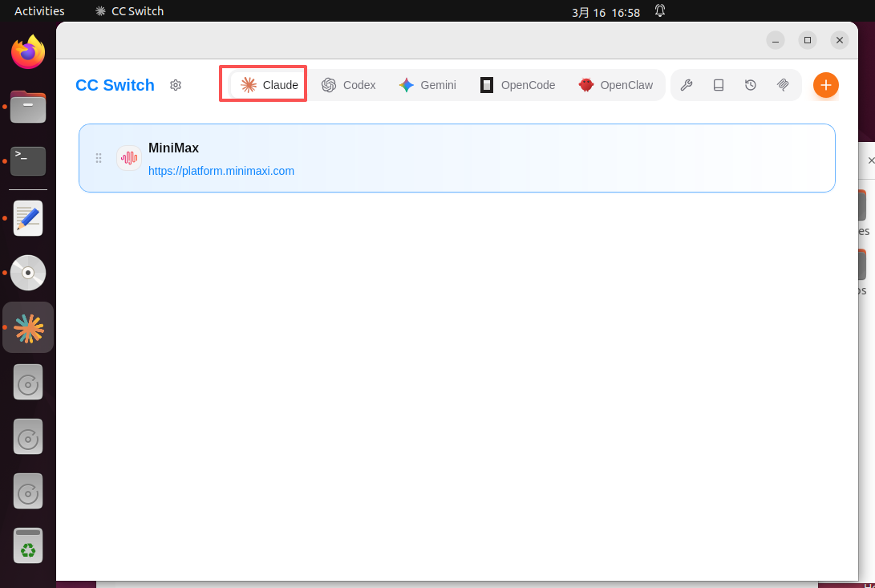Open the history clock icon

click(751, 85)
